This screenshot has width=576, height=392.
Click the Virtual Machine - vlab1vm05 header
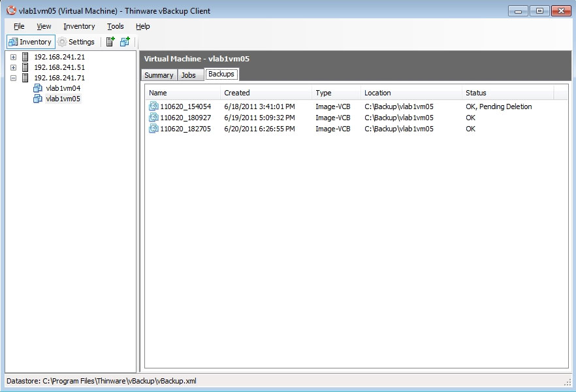pos(197,59)
